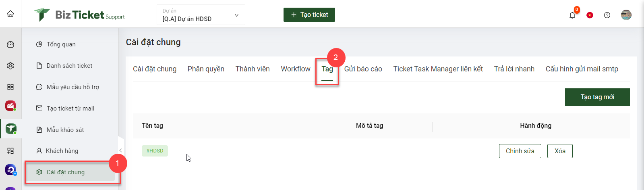This screenshot has height=190, width=644.
Task: Switch language via the Vietnam flag icon
Action: click(590, 15)
